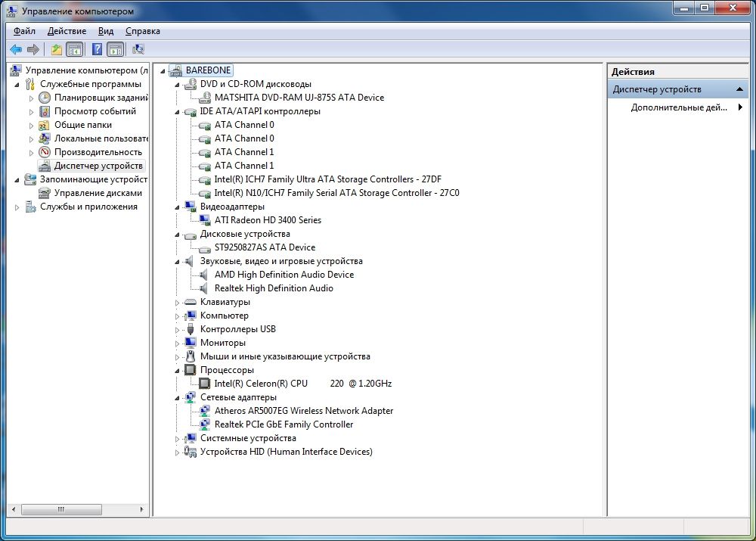Open the Действие menu
The image size is (756, 541).
pos(67,31)
